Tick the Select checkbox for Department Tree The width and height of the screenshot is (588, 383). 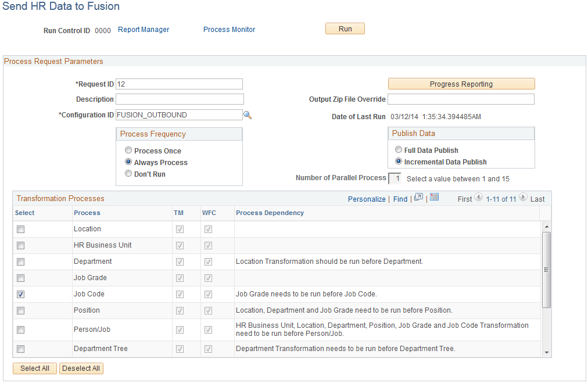(x=20, y=349)
